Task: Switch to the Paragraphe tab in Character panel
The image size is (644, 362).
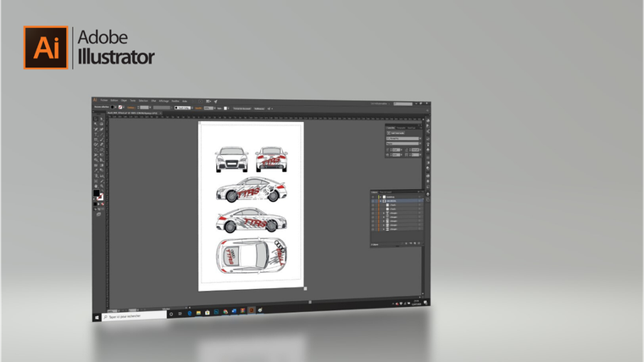Action: 401,128
